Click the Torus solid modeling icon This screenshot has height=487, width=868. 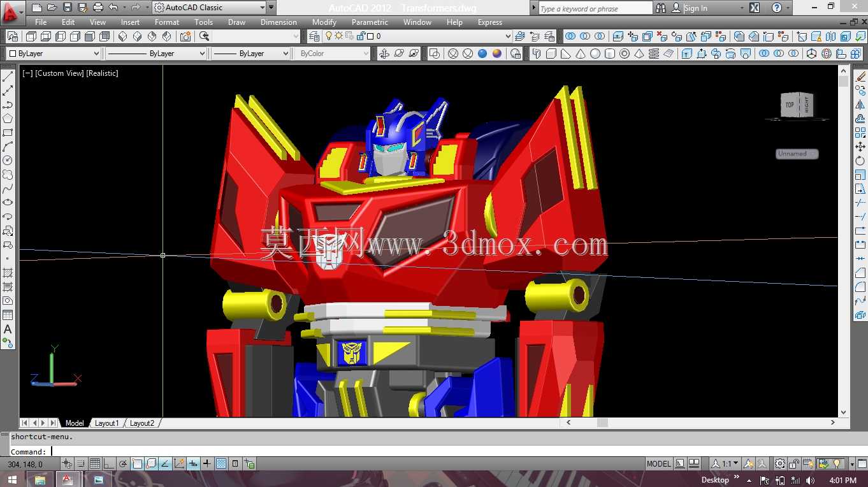point(624,54)
